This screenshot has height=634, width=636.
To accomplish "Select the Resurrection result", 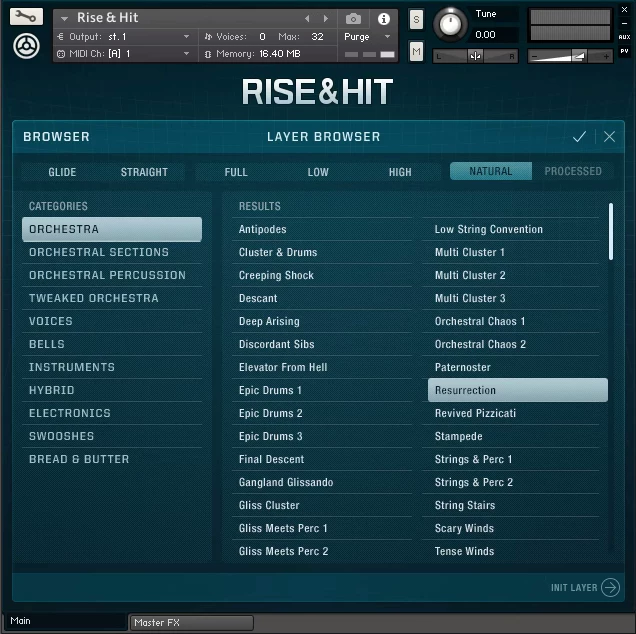I will pos(518,390).
